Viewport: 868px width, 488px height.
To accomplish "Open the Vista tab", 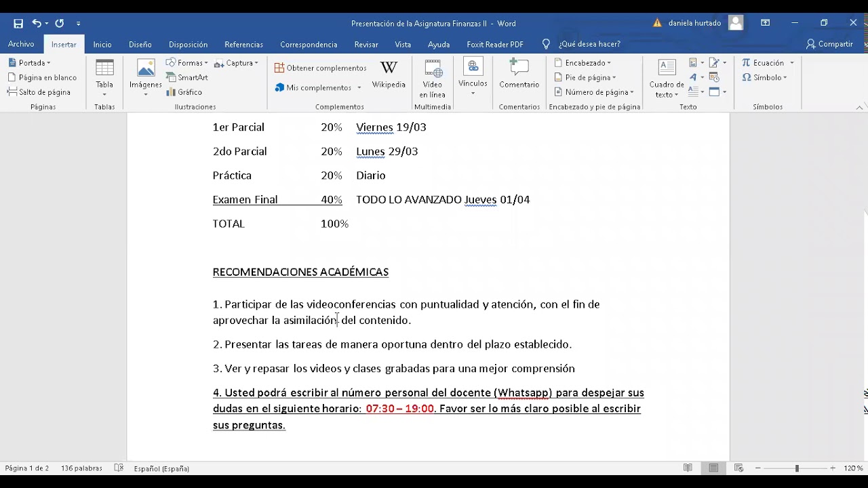I will [x=403, y=44].
